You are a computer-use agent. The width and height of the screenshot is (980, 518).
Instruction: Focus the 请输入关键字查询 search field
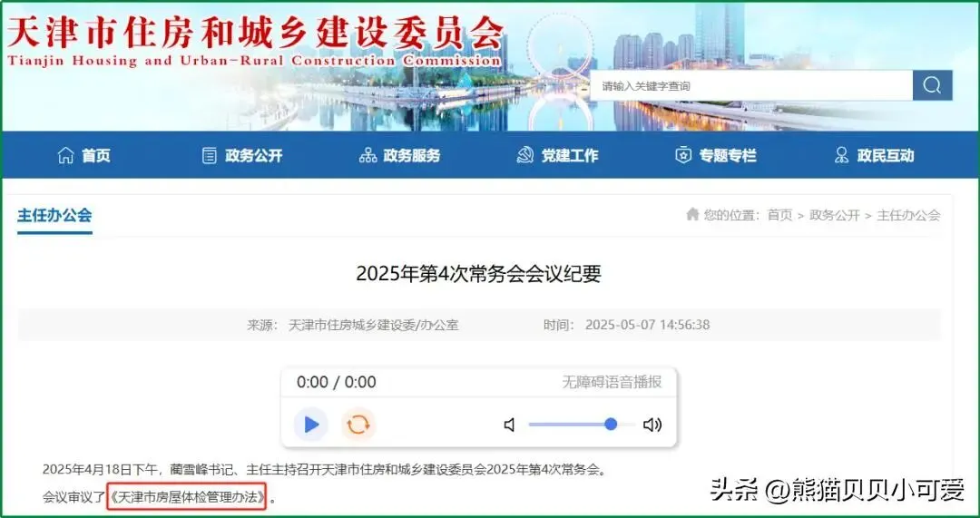(751, 85)
